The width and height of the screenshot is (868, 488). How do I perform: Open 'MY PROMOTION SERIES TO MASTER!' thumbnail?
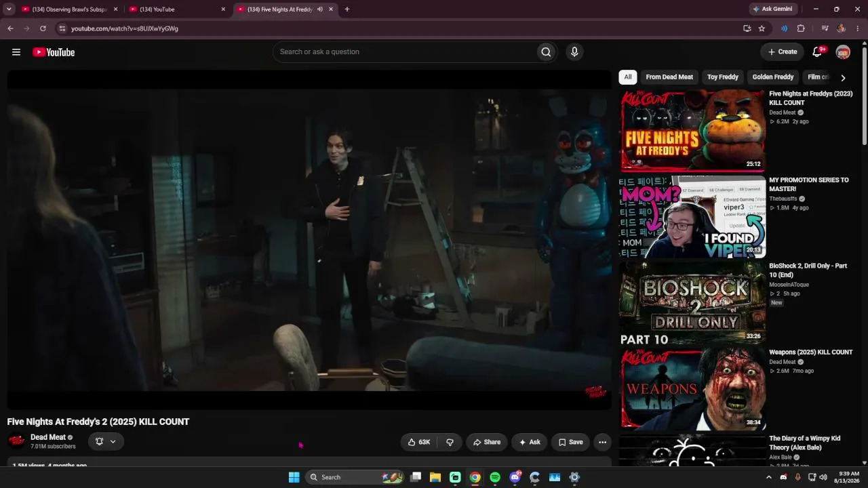point(692,217)
